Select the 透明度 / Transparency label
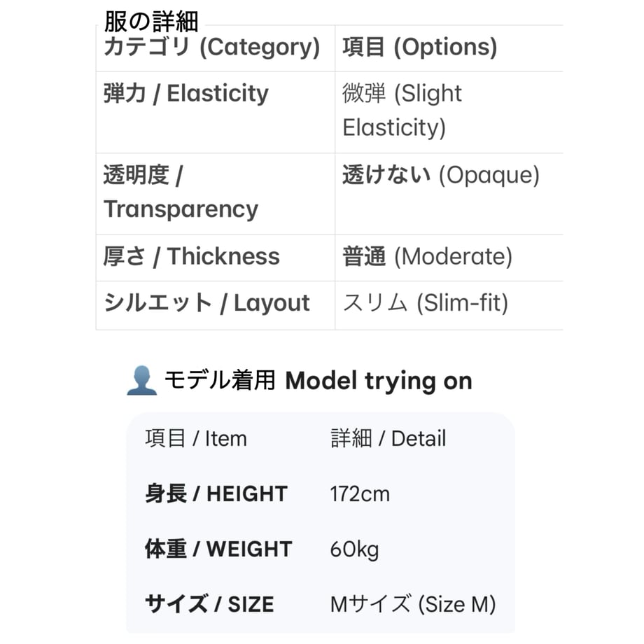 181,192
